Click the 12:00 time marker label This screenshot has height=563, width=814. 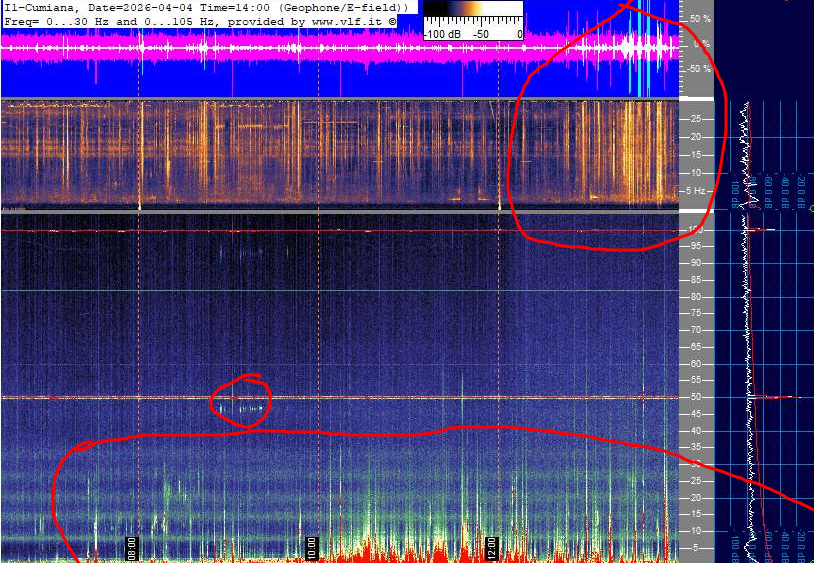(491, 548)
